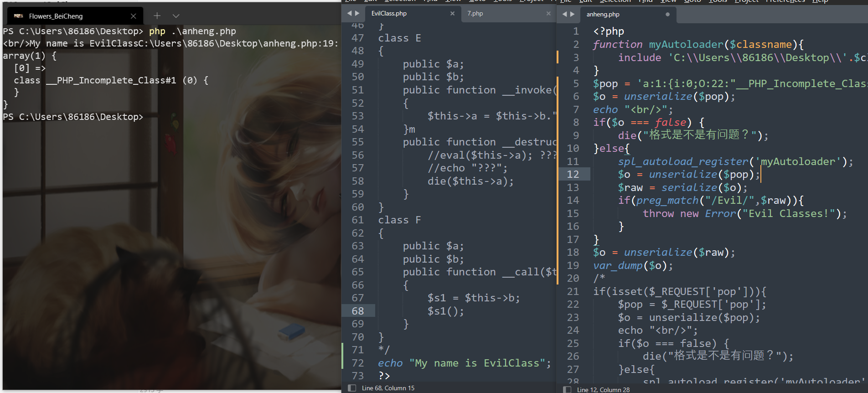The image size is (868, 393).
Task: Click terminal command 'php .\anheng.php'
Action: point(192,31)
